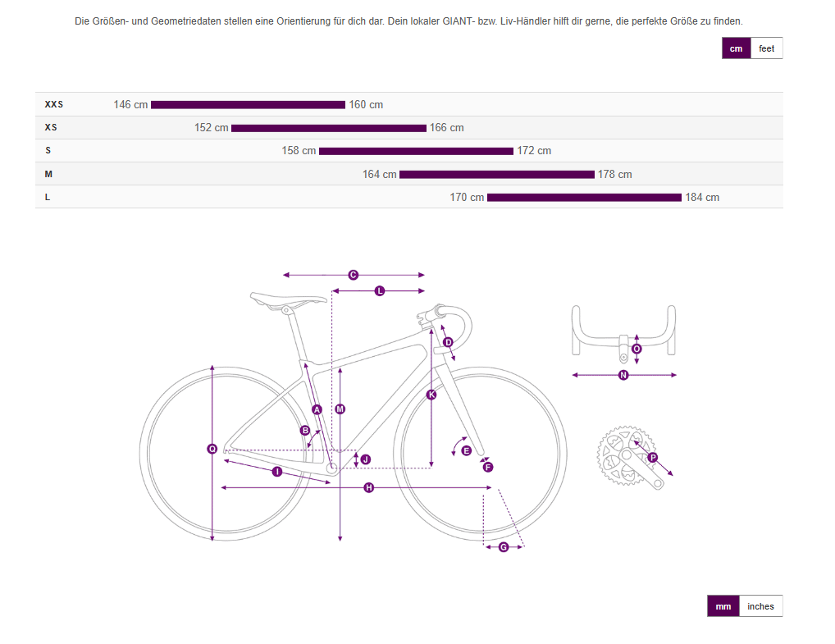
Task: Click the A seat tube marker
Action: (317, 409)
